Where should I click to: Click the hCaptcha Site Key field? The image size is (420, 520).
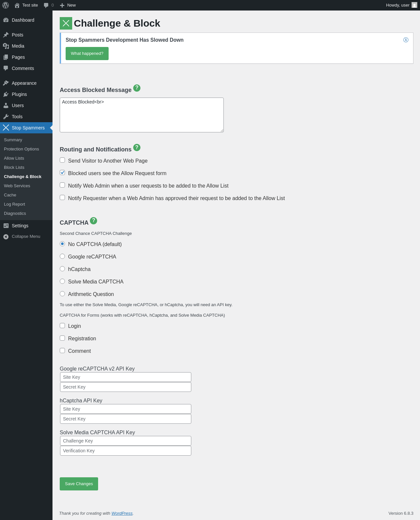(x=126, y=409)
